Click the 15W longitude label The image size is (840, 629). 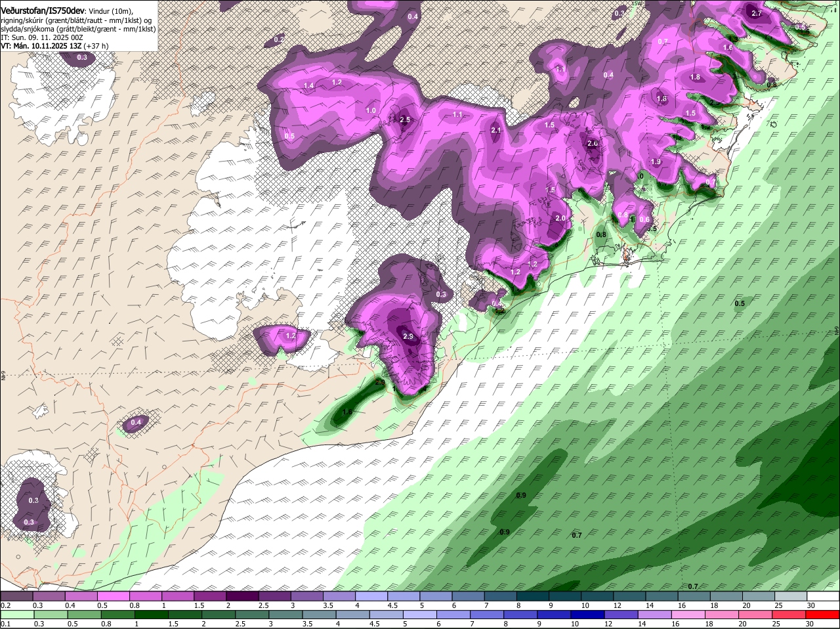636,3
